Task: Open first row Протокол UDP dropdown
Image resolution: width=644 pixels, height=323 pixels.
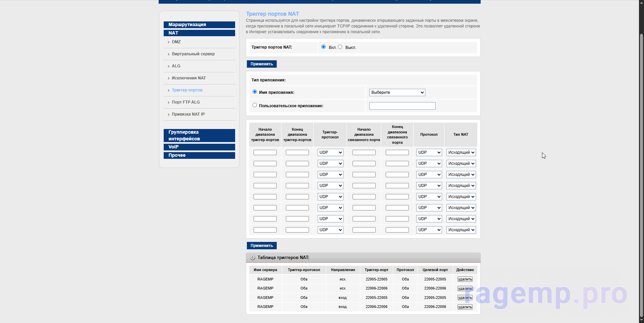Action: click(429, 152)
